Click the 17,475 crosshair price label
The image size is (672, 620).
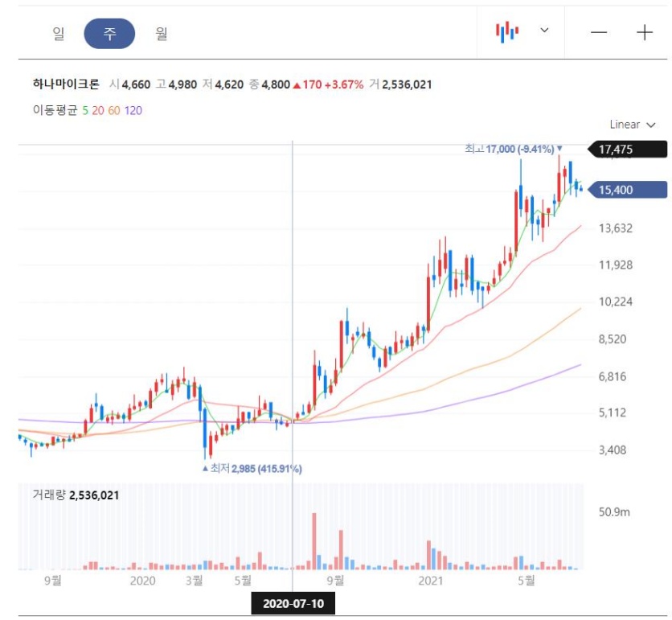point(629,149)
